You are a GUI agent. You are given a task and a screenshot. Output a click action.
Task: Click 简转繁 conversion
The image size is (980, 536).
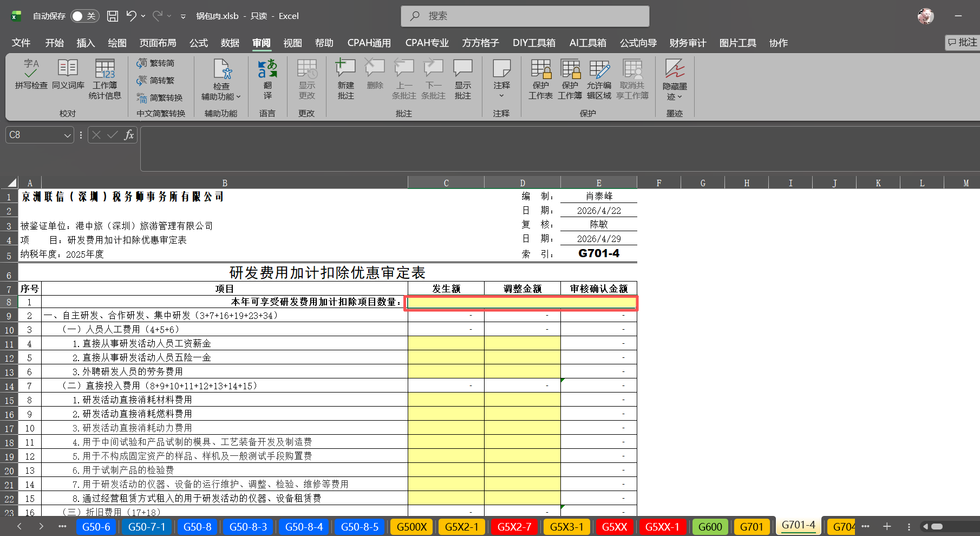pos(156,81)
